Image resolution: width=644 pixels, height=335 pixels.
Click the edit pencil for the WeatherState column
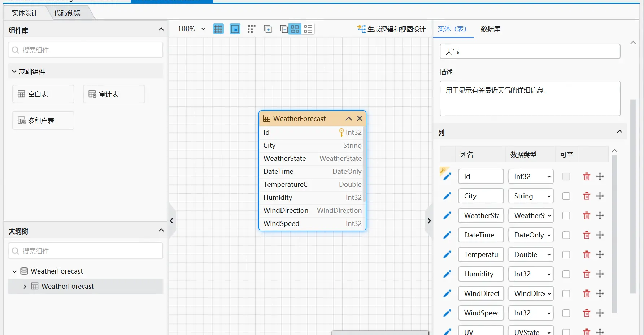(x=447, y=215)
